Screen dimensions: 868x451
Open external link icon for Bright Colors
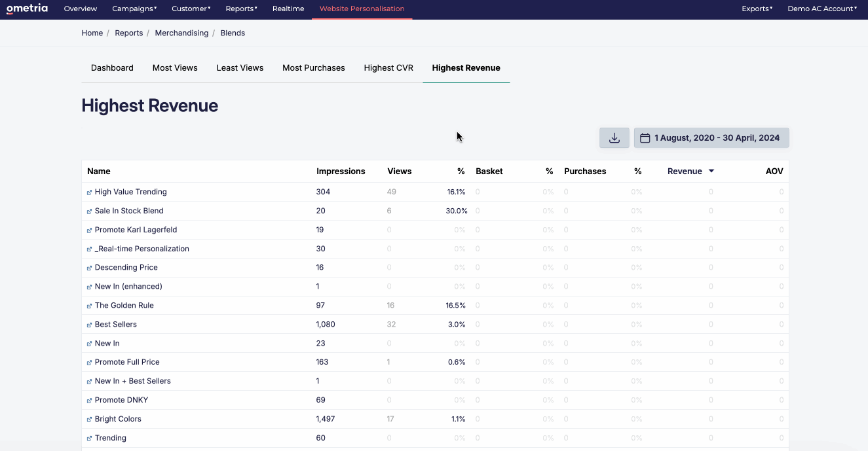89,420
